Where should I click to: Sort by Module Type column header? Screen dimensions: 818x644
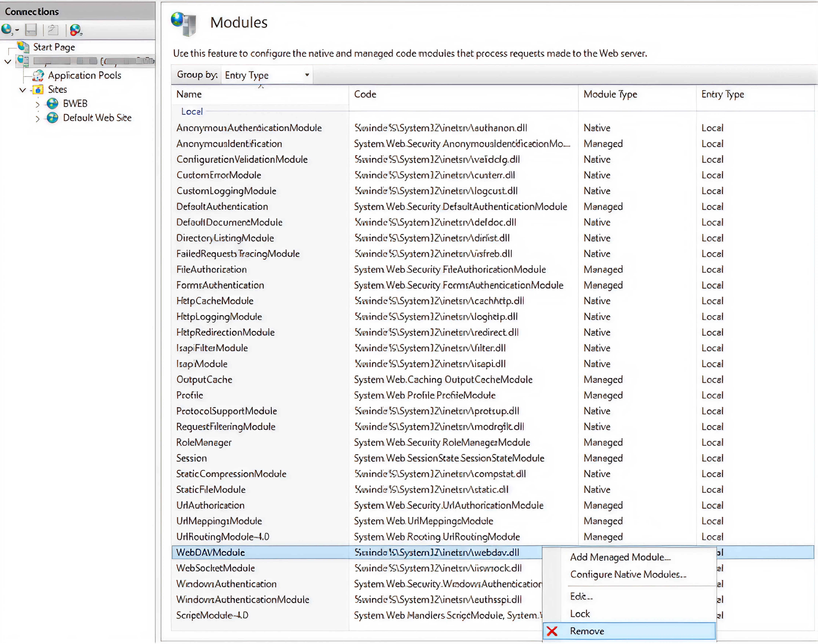637,94
